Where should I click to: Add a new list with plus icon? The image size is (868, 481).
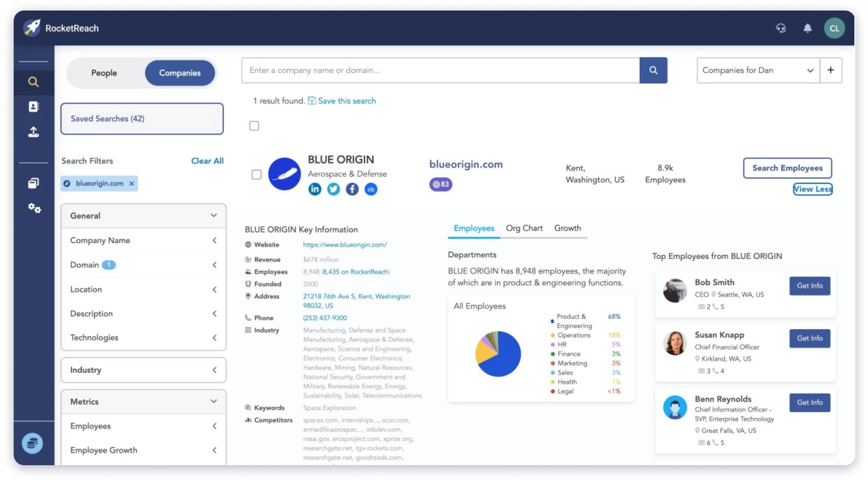(x=831, y=70)
